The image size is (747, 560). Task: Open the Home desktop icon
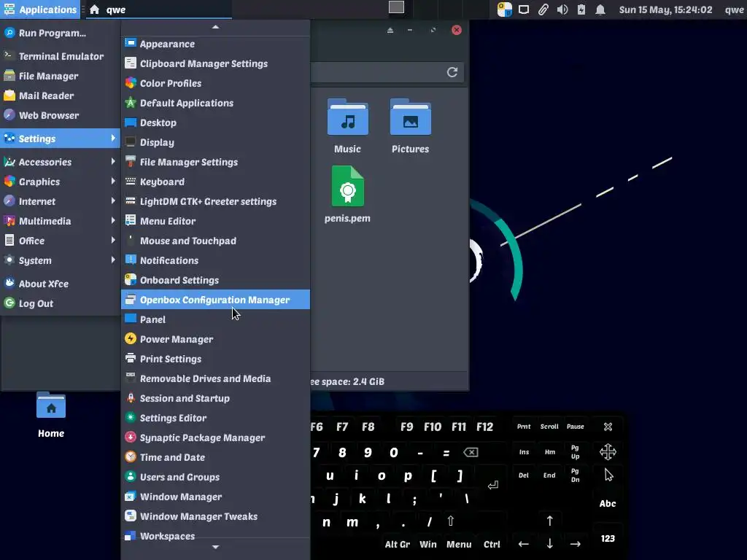coord(51,415)
